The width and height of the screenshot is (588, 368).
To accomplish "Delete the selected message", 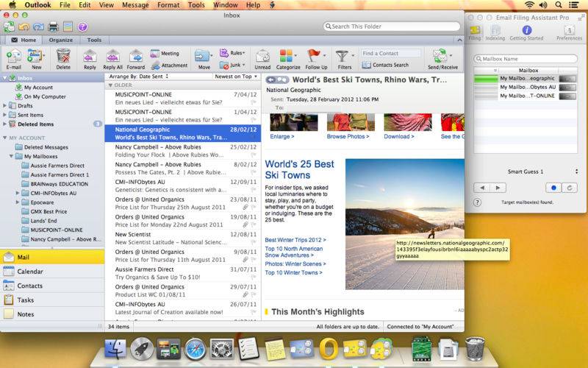I will coord(63,60).
